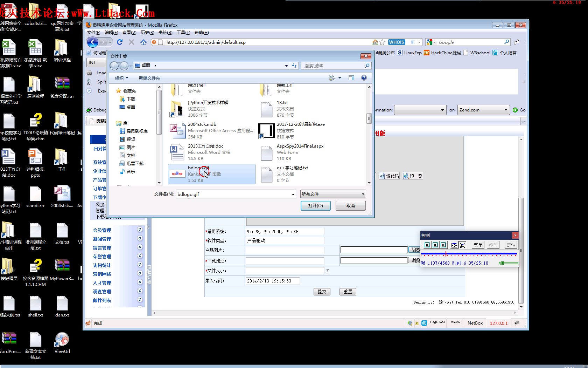
Task: Open the W3school bookmark
Action: click(477, 53)
